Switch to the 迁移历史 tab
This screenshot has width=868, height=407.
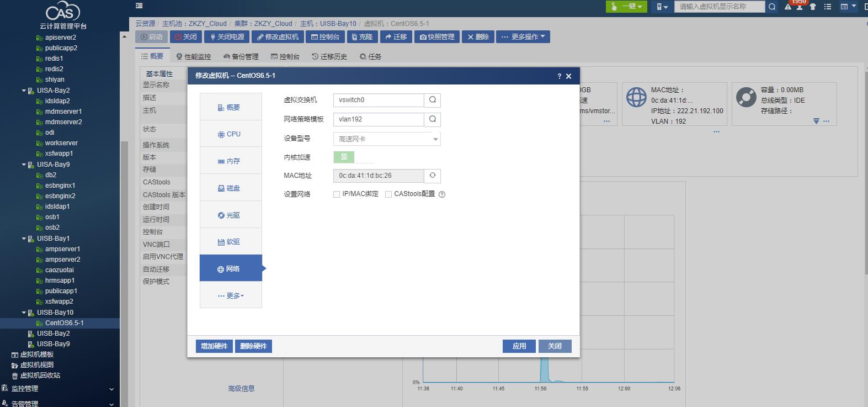point(329,56)
